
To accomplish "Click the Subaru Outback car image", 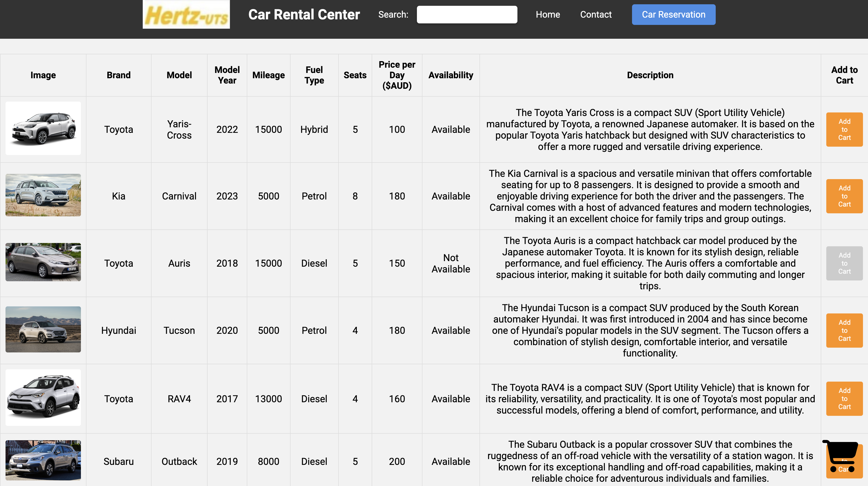I will (43, 460).
